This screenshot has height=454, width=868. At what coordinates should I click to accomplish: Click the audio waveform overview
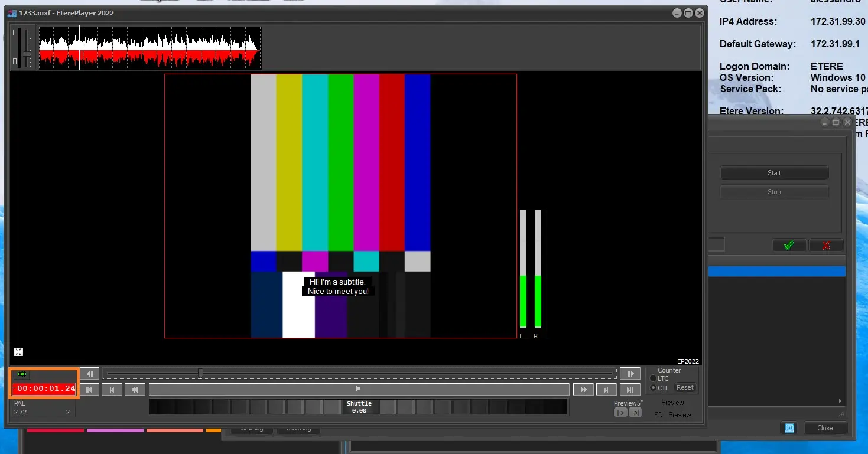click(149, 48)
